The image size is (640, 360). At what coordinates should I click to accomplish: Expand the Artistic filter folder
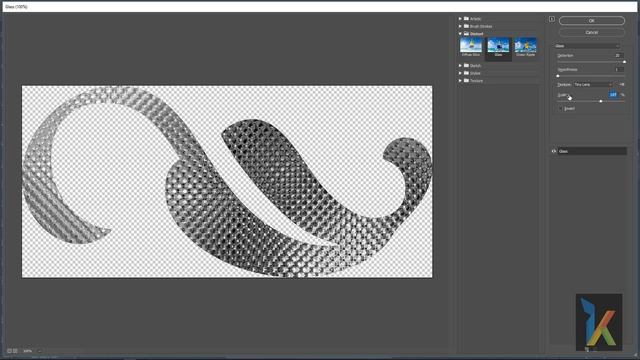pyautogui.click(x=460, y=19)
